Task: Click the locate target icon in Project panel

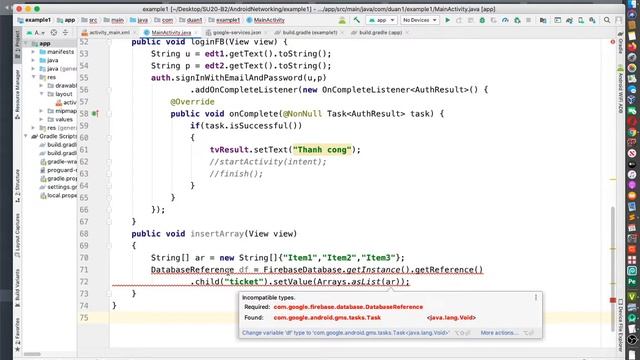Action: 53,32
